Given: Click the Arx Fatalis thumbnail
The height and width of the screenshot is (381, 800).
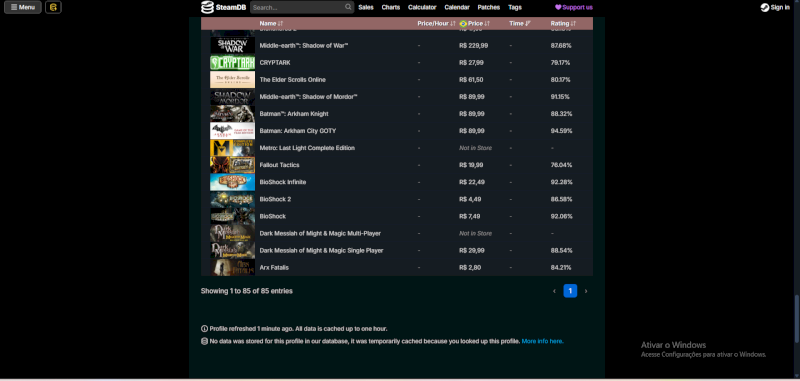Looking at the screenshot, I should pos(233,268).
